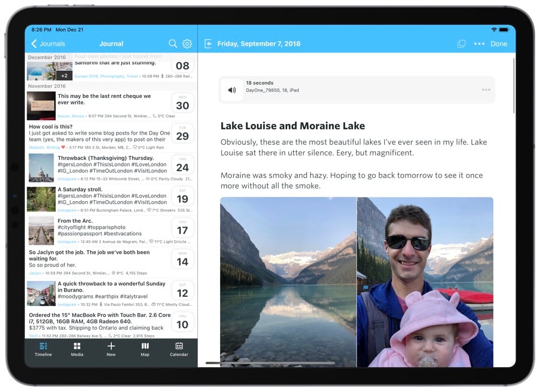The width and height of the screenshot is (541, 392).
Task: Open the audio attachment's ellipsis options
Action: pyautogui.click(x=486, y=90)
